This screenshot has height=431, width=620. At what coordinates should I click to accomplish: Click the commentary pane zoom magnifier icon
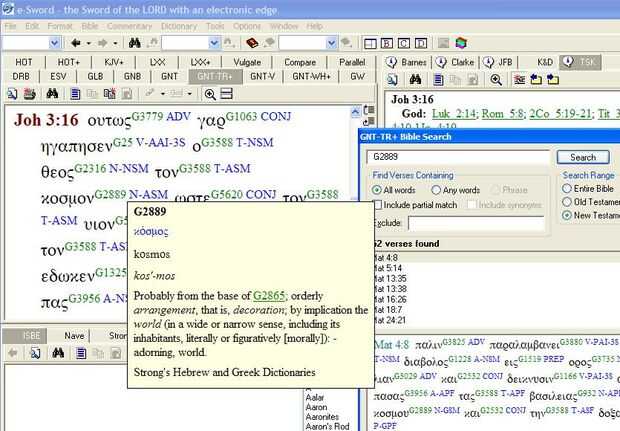(496, 79)
